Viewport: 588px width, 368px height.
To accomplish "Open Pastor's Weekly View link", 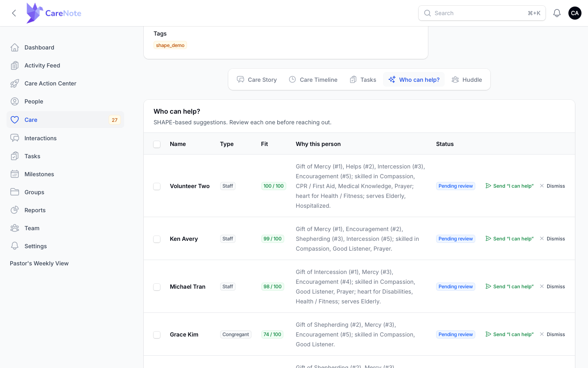I will [x=39, y=263].
